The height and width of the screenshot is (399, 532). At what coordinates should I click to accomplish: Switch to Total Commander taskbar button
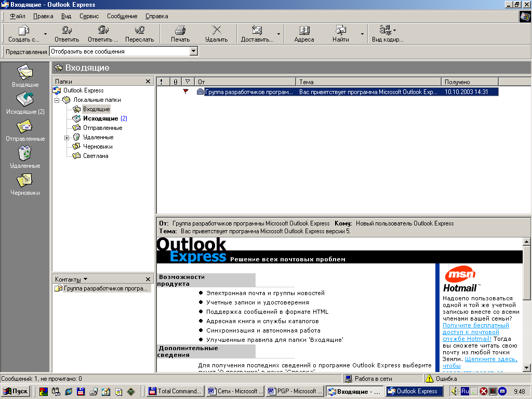tap(176, 391)
